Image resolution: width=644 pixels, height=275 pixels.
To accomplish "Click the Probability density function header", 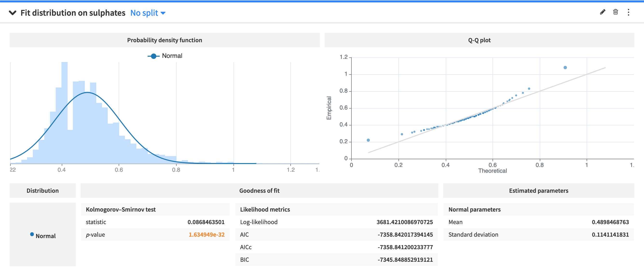I will [164, 40].
